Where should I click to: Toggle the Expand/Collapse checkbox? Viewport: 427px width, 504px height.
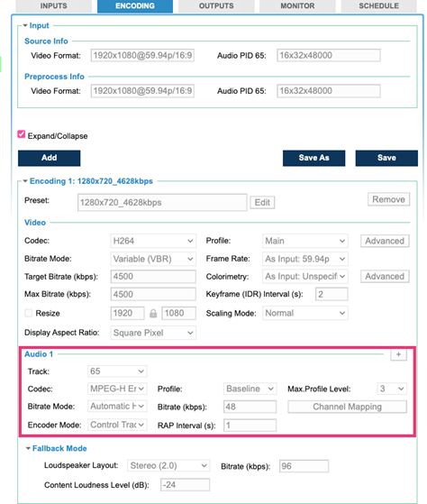tap(22, 134)
